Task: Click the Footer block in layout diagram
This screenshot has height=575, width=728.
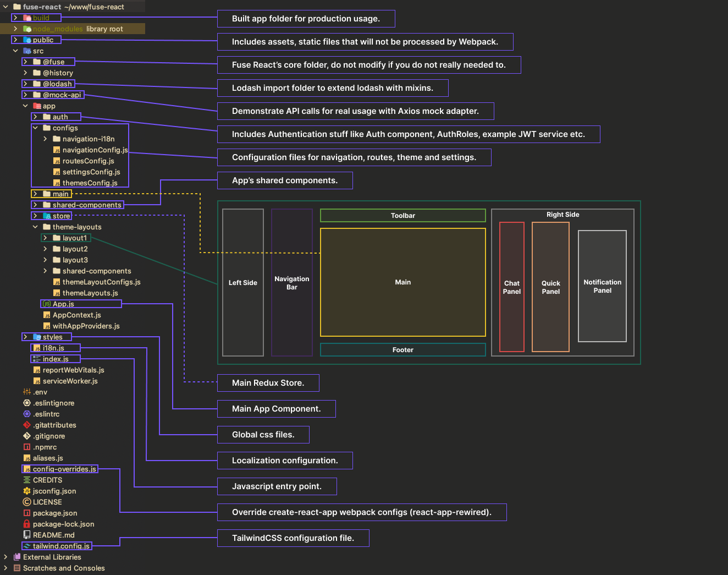Action: coord(402,350)
